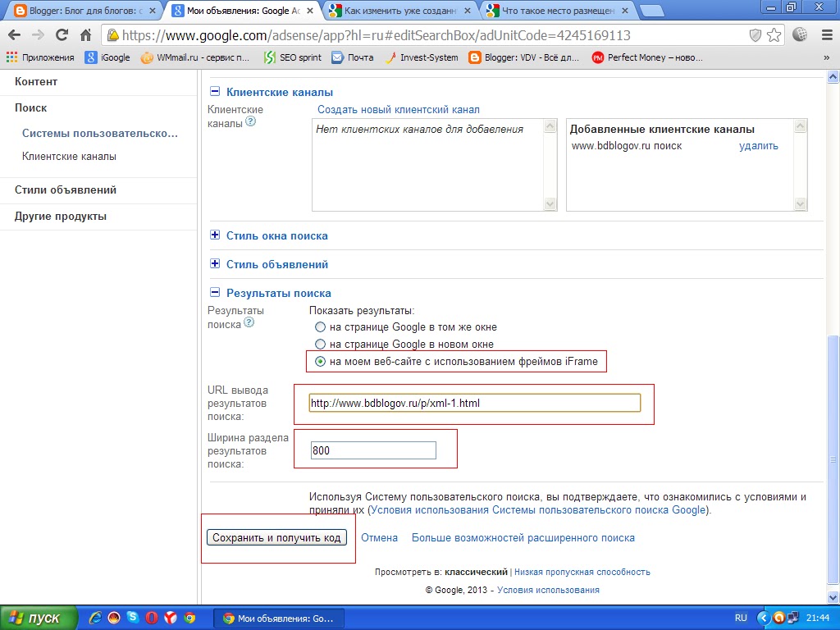Select 'на странице Google в новом окне'
The width and height of the screenshot is (840, 630).
coord(320,344)
